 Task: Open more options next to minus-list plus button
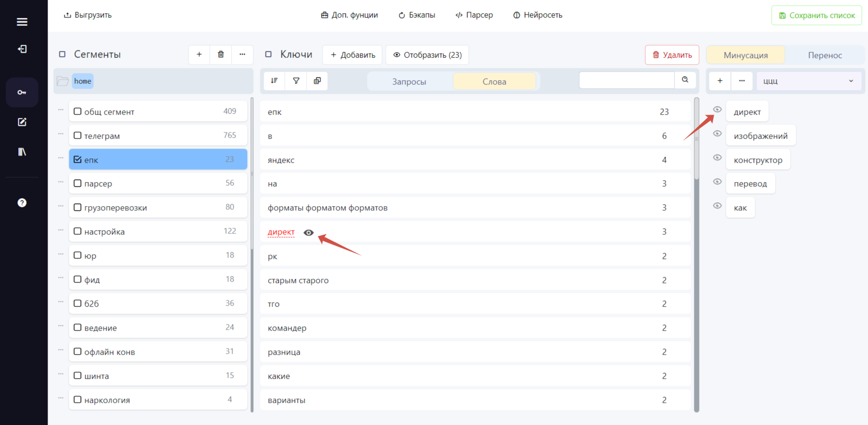click(742, 81)
